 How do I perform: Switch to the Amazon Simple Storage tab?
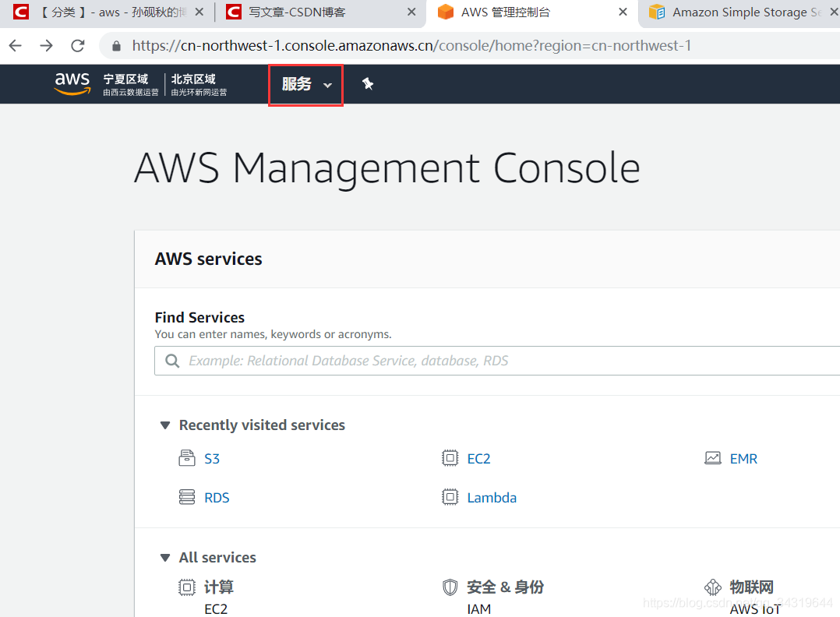tap(732, 12)
